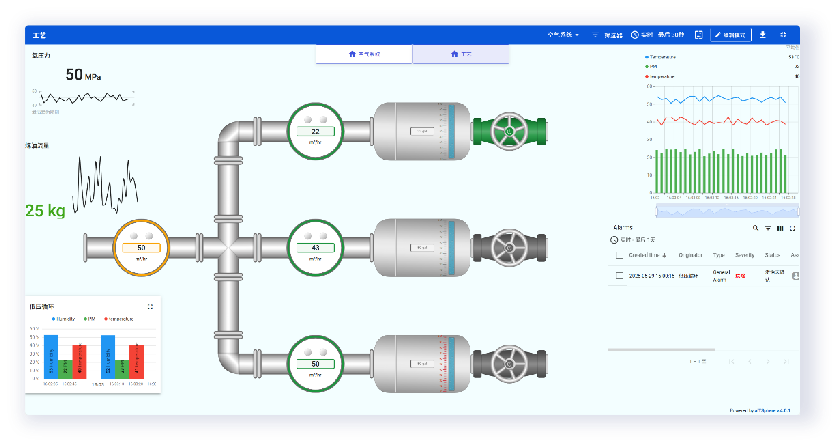Screen dimensions: 840x448
Task: Open the dashboard time window clock selector
Action: point(655,35)
